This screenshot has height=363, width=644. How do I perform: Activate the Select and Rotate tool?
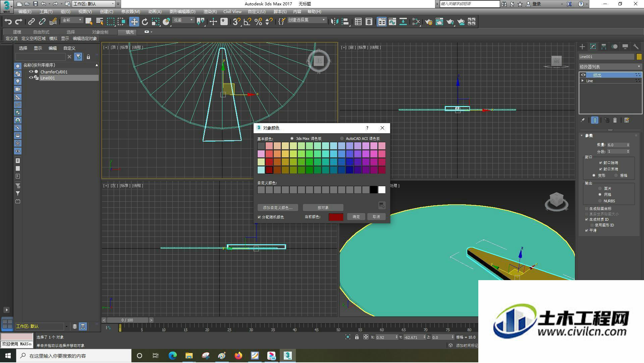click(x=145, y=22)
